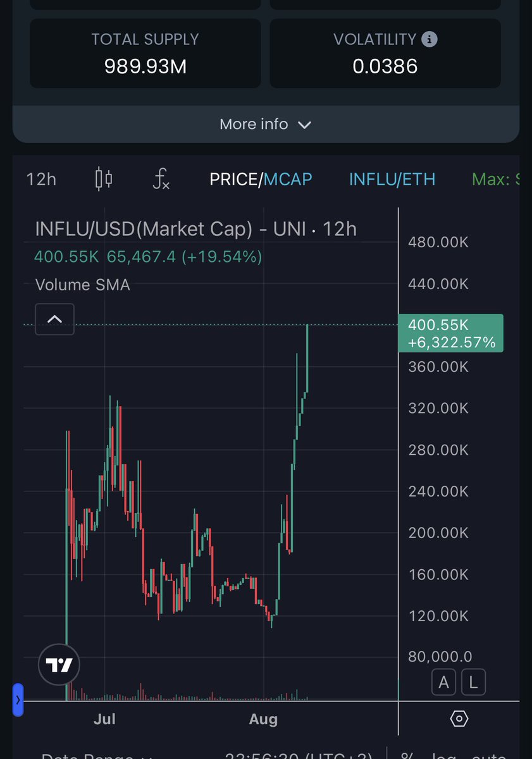
Task: Click the 80,000.0 level on the scale
Action: (440, 657)
